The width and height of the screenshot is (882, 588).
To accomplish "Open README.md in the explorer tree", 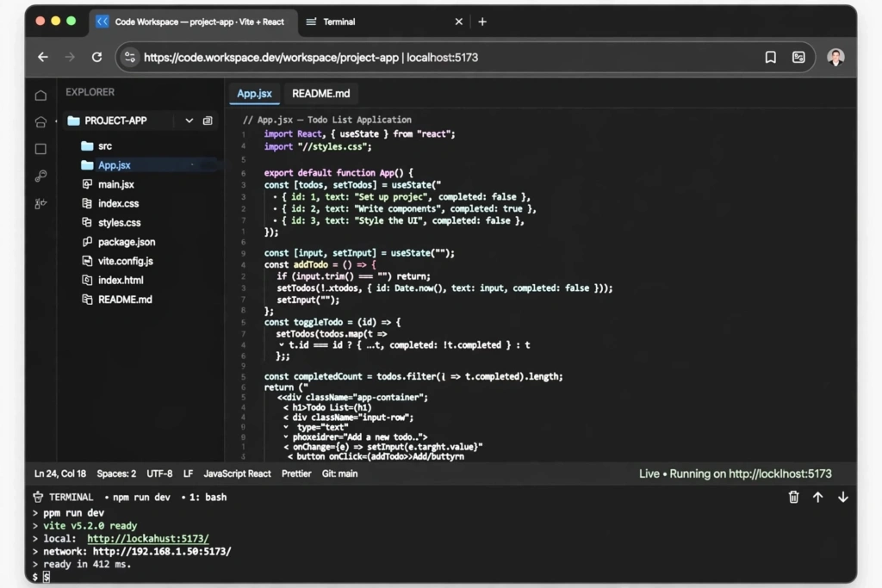I will coord(125,300).
